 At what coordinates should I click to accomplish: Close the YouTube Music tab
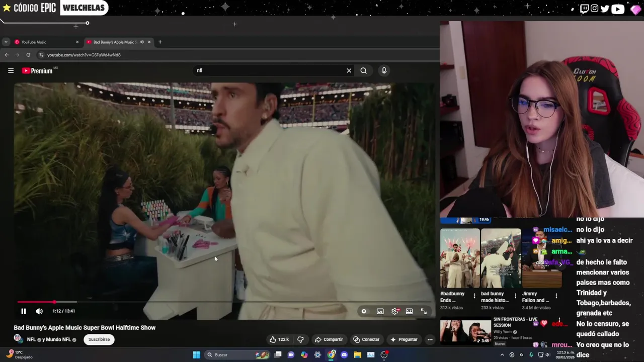[77, 42]
